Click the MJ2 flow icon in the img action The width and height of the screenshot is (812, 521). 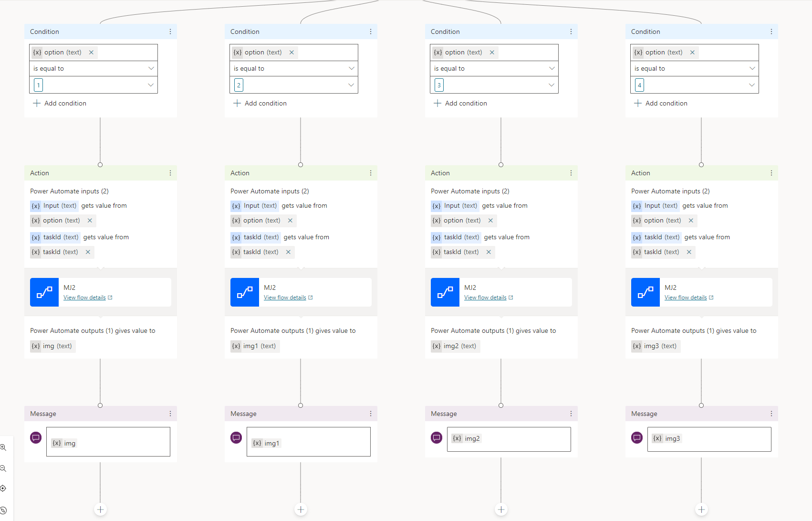point(44,292)
